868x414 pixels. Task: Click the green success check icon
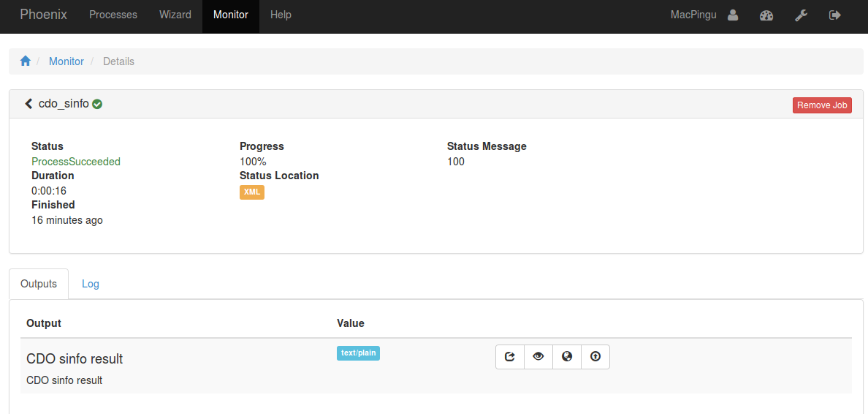pyautogui.click(x=97, y=104)
